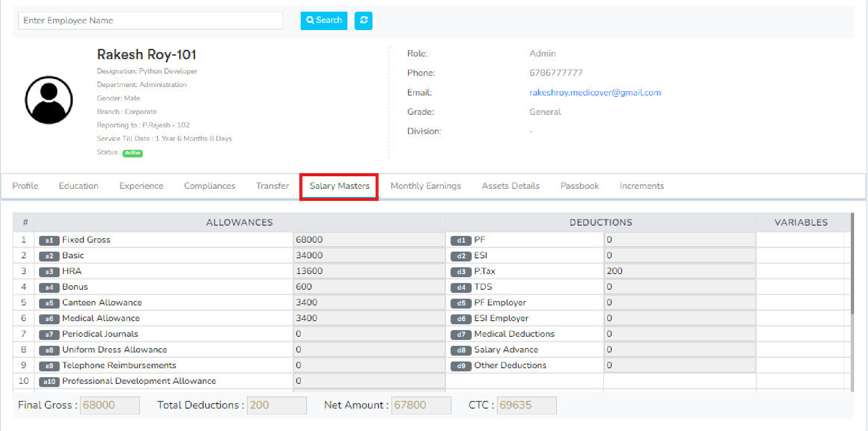Image resolution: width=868 pixels, height=431 pixels.
Task: Click the Bonus amount field 600
Action: [369, 287]
